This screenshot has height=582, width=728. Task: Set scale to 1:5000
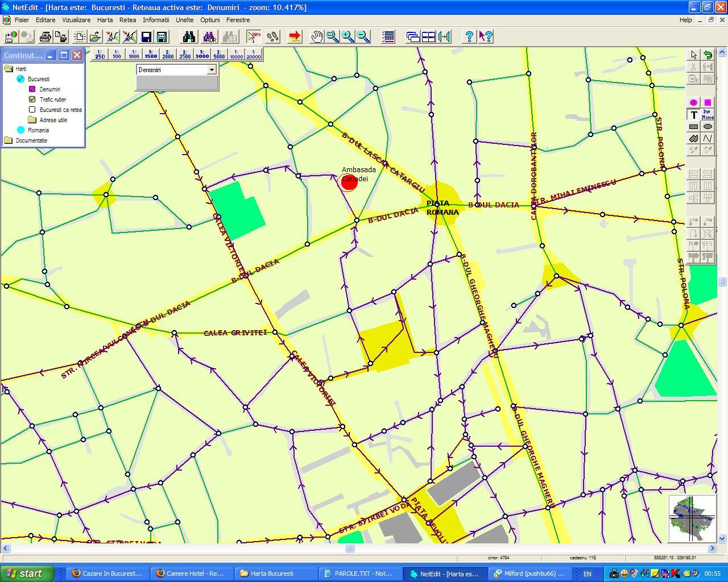point(219,55)
